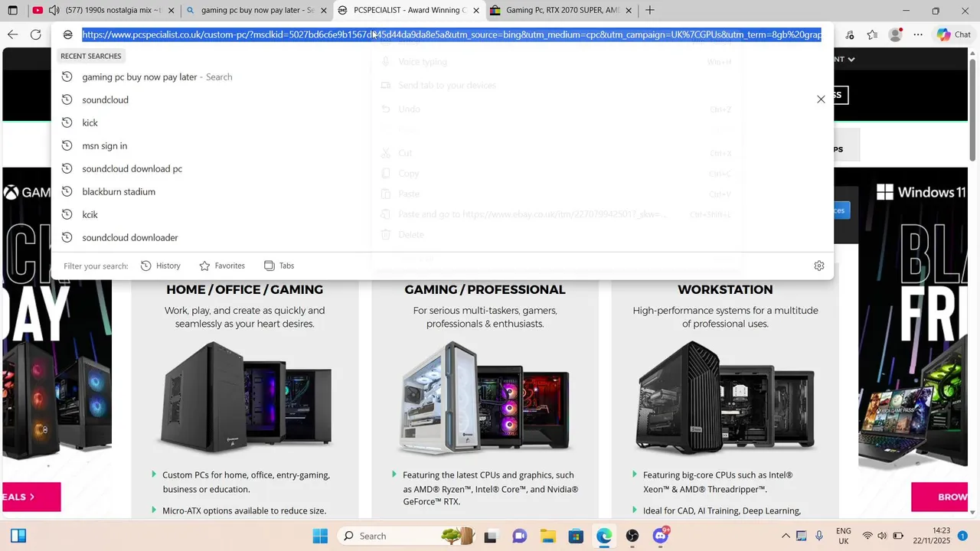
Task: Open clock showing 14:23 22/11/2025
Action: [930, 536]
